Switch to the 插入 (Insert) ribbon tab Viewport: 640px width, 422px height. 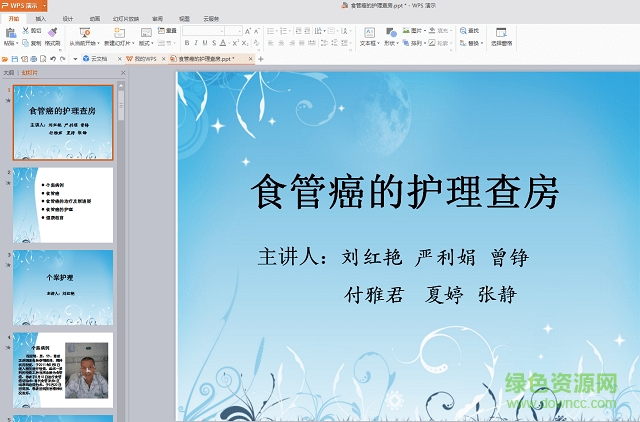coord(40,19)
